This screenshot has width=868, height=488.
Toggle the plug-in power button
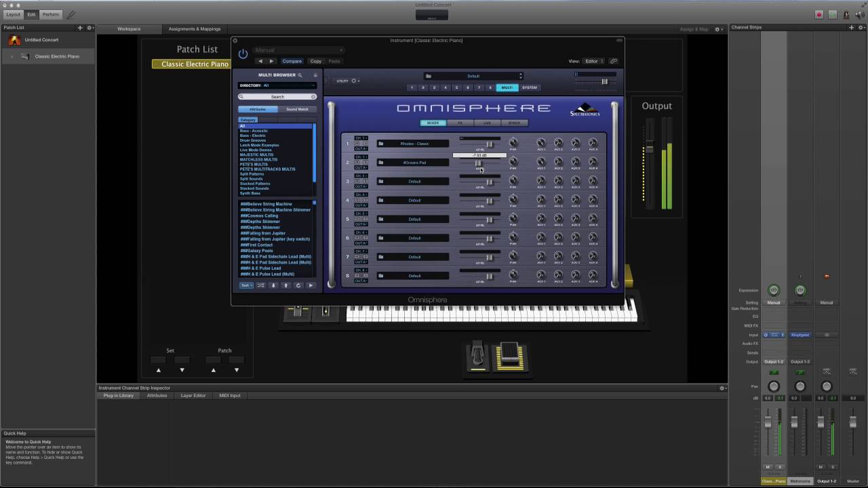[x=243, y=54]
